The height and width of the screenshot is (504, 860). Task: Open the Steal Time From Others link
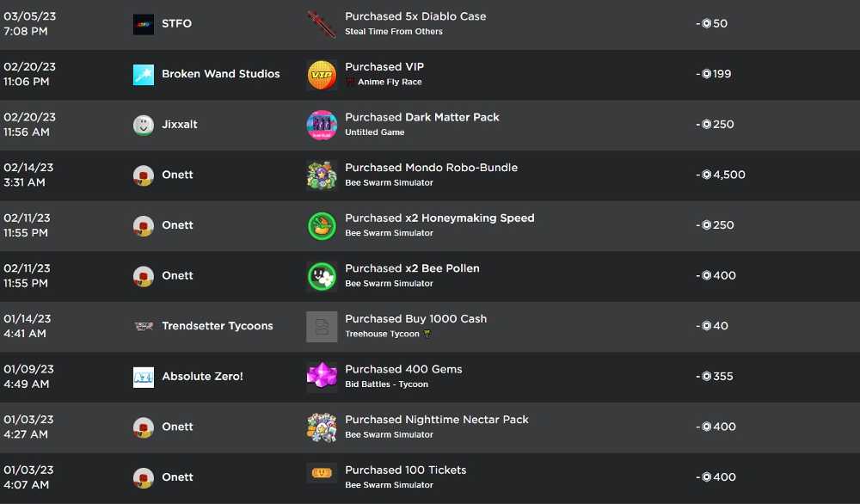pos(393,31)
